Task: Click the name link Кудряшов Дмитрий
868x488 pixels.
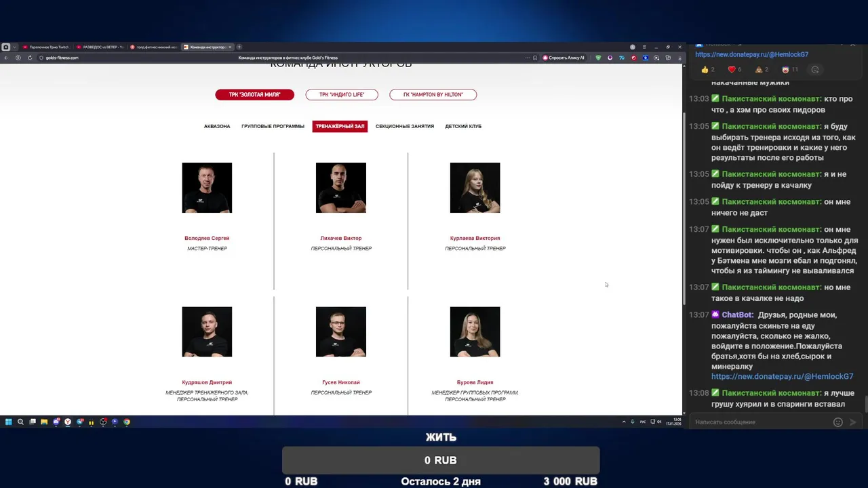Action: point(207,382)
